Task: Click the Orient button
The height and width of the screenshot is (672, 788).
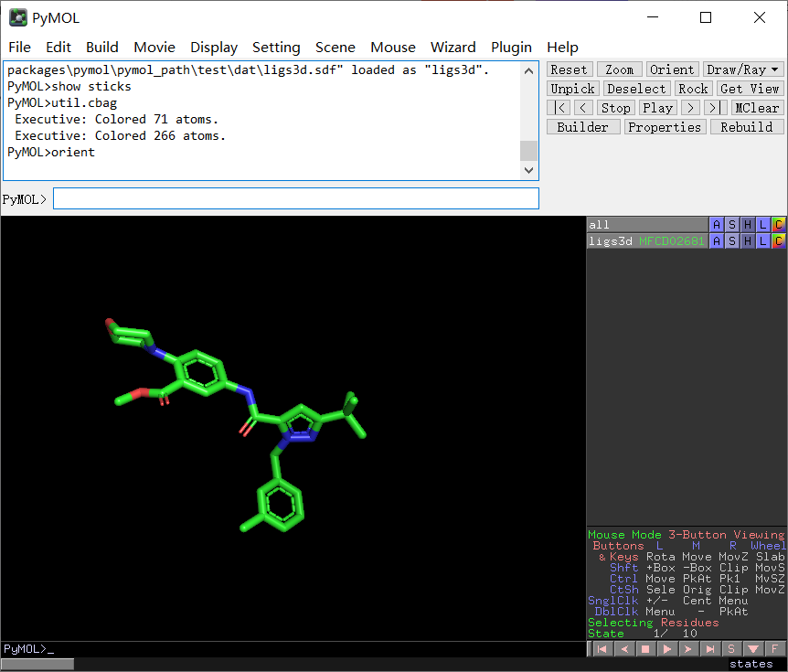Action: (x=672, y=69)
